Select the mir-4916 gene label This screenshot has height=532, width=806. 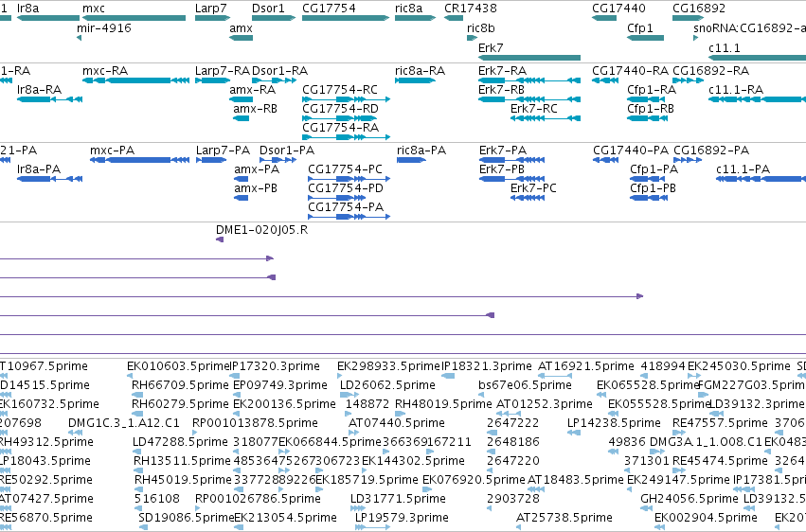pyautogui.click(x=104, y=27)
